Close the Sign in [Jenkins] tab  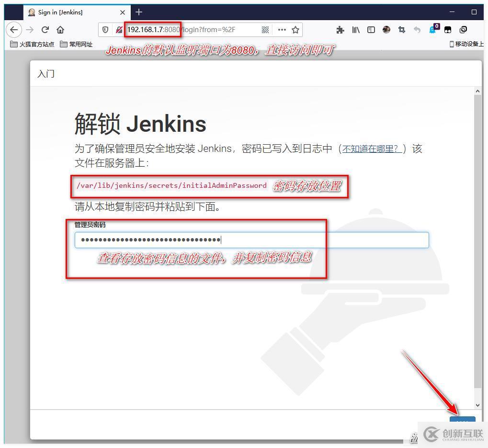click(x=123, y=12)
